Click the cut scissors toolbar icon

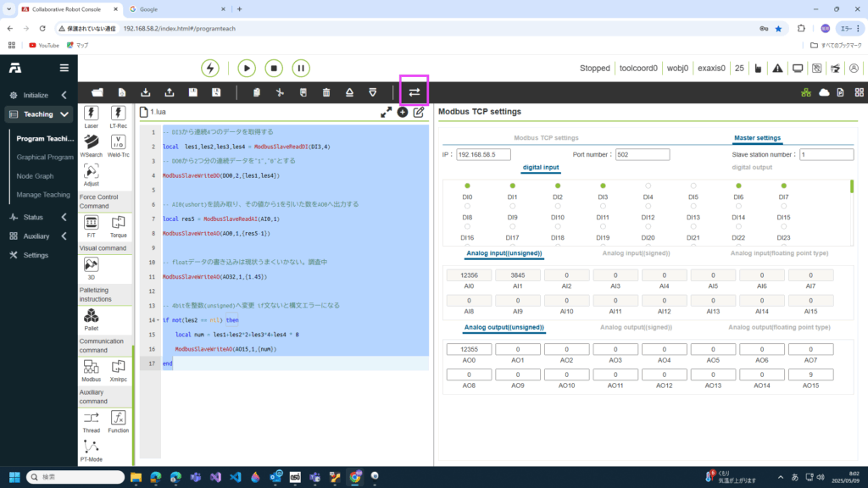click(x=280, y=92)
